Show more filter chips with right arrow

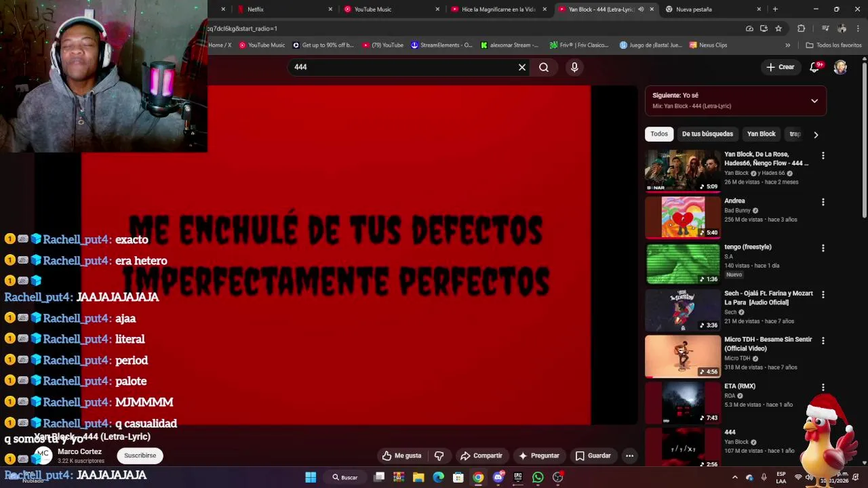pyautogui.click(x=816, y=134)
